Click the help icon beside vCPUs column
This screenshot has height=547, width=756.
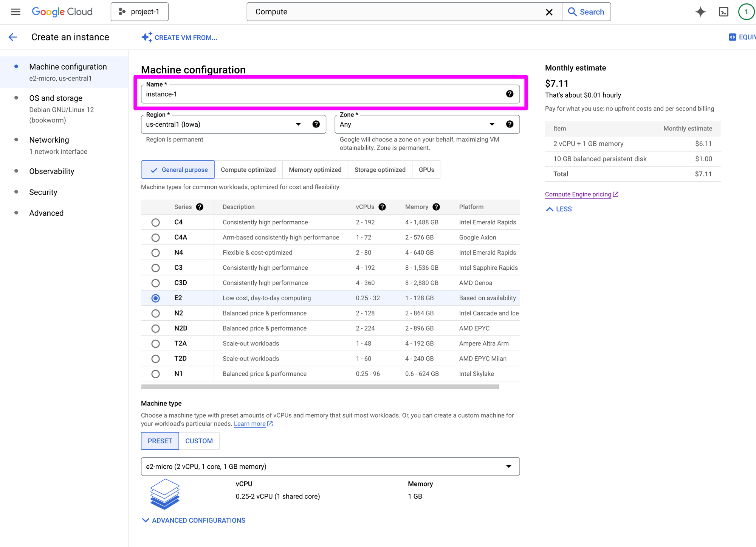(x=382, y=207)
